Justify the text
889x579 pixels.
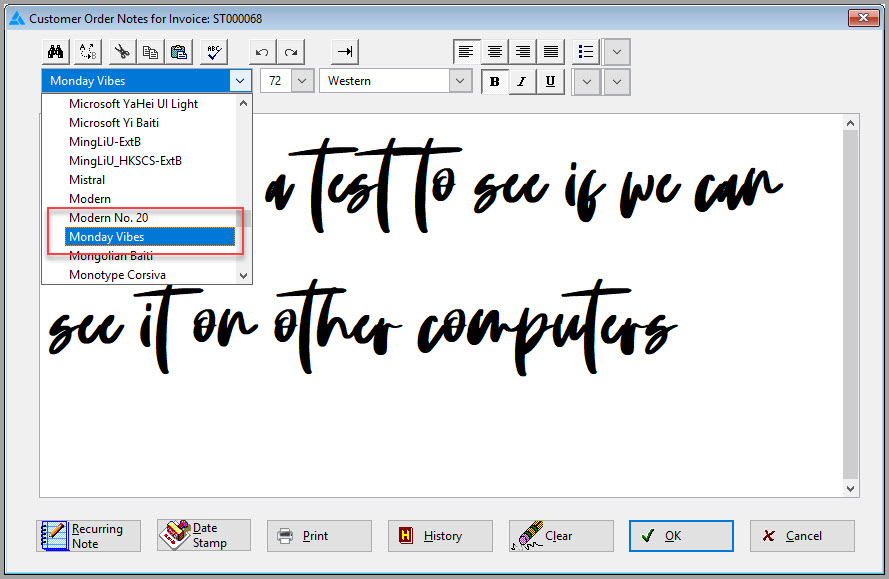click(x=551, y=52)
